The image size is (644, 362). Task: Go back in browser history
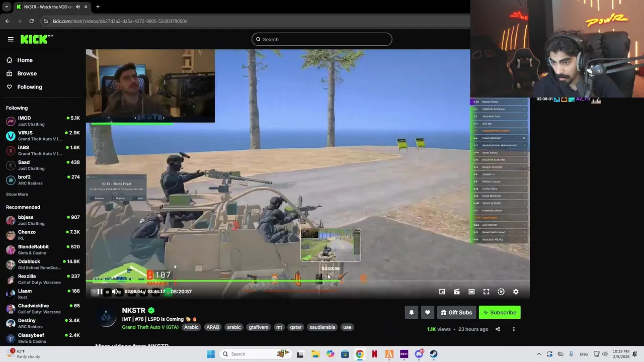pos(7,21)
